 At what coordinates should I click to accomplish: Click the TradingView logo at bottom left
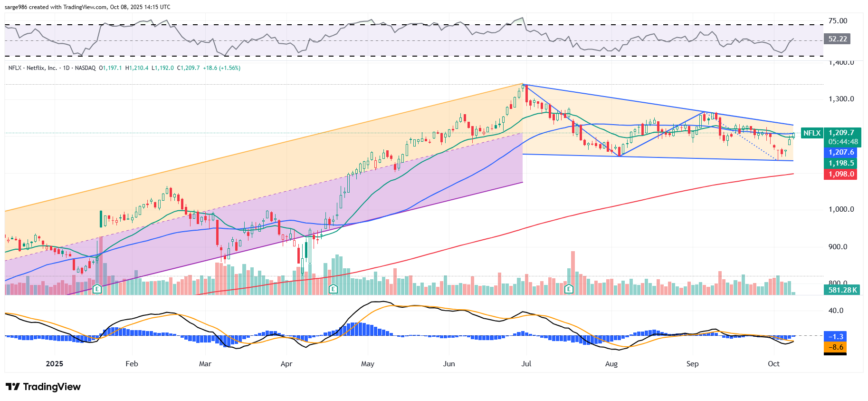pos(43,387)
